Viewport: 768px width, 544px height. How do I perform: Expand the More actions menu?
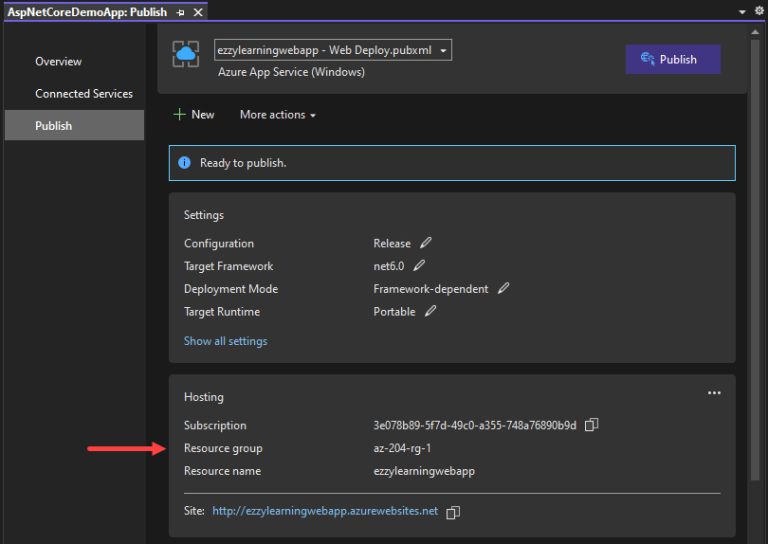[277, 115]
